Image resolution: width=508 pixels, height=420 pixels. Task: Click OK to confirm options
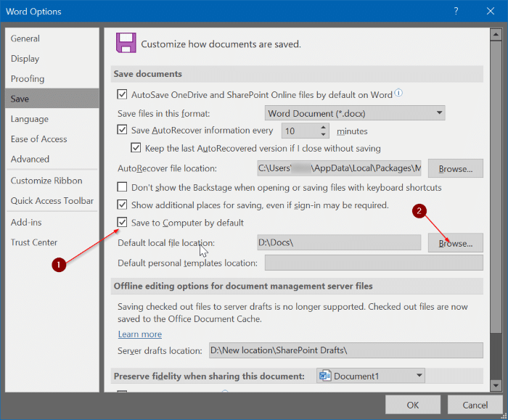[x=413, y=405]
